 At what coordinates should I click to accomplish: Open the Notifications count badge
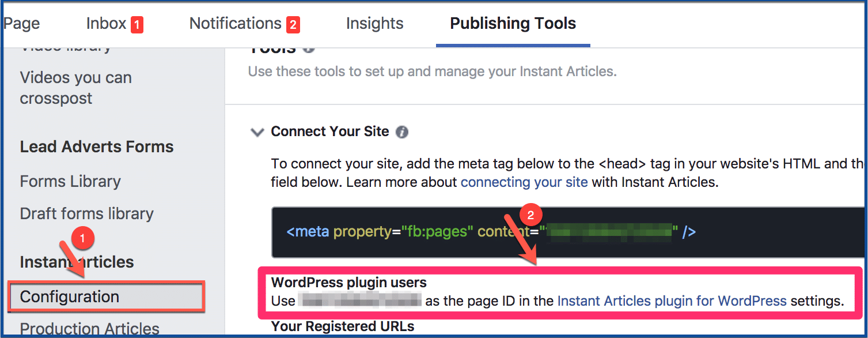click(293, 25)
